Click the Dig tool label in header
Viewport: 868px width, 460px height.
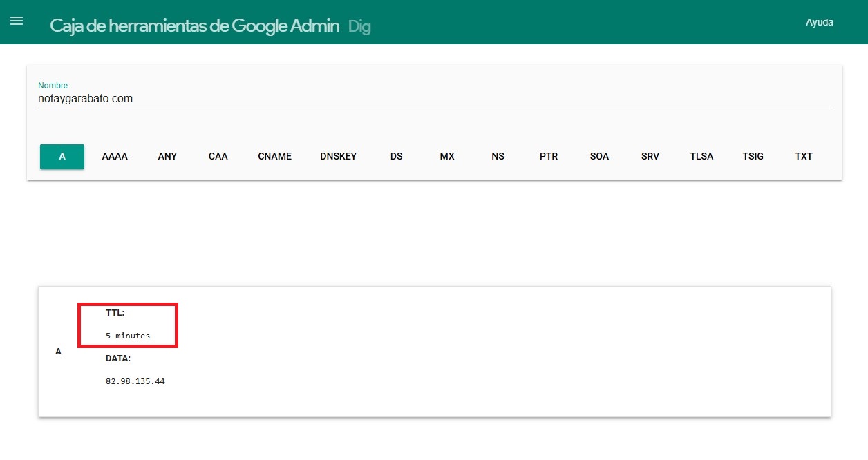point(359,27)
